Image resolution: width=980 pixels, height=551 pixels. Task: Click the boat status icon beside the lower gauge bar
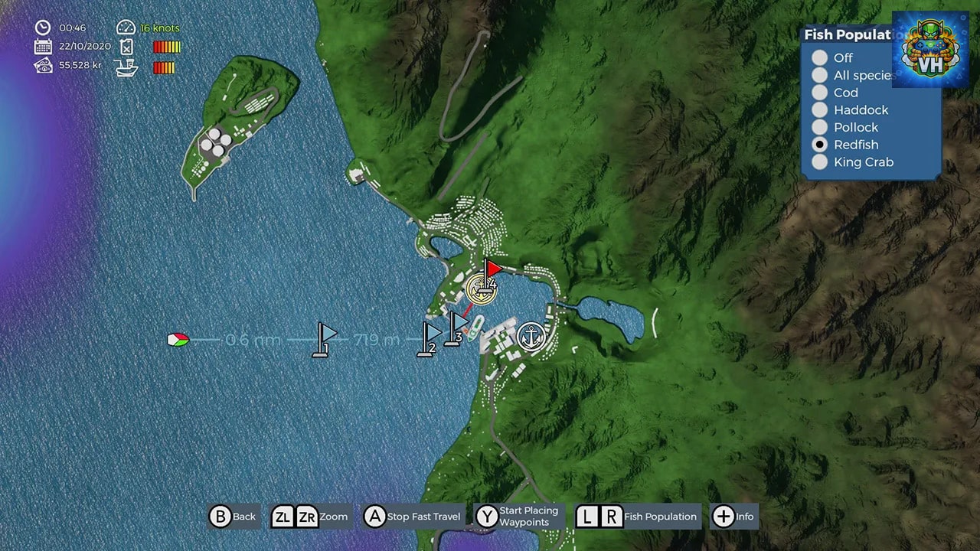click(126, 67)
